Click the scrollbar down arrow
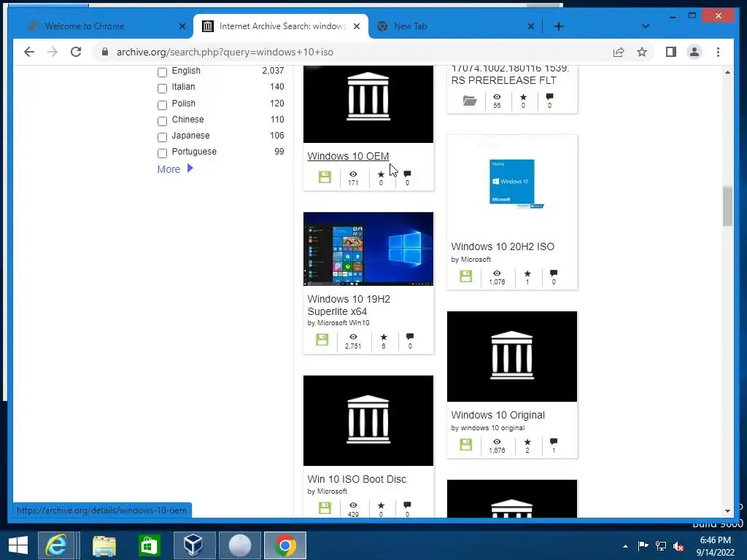 point(727,511)
